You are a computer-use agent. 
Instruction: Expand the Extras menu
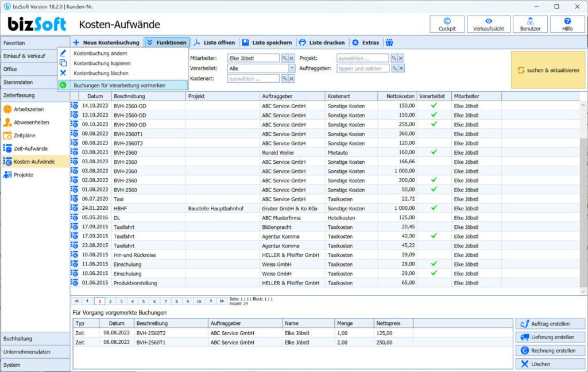pyautogui.click(x=366, y=43)
